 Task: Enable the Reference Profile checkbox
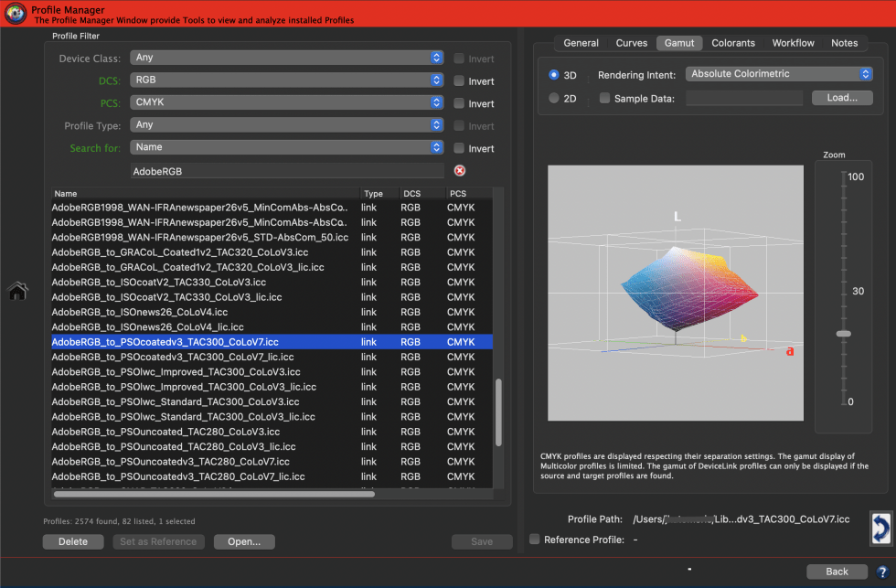pyautogui.click(x=534, y=540)
